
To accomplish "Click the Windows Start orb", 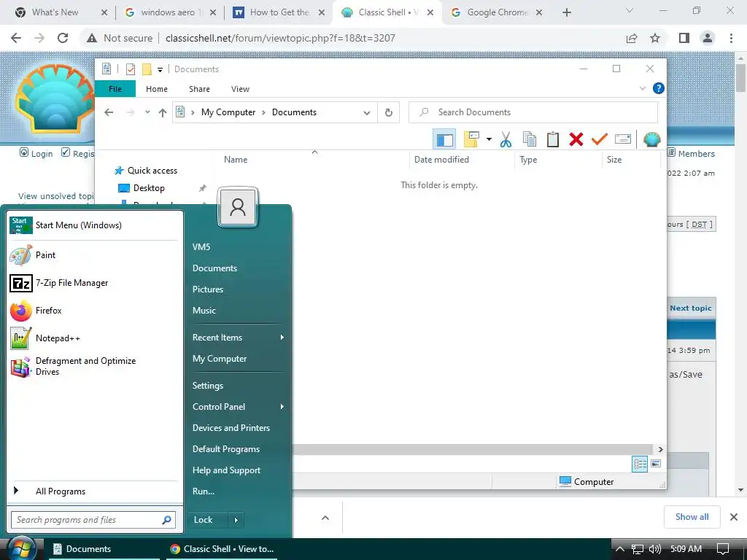I will (x=21, y=549).
